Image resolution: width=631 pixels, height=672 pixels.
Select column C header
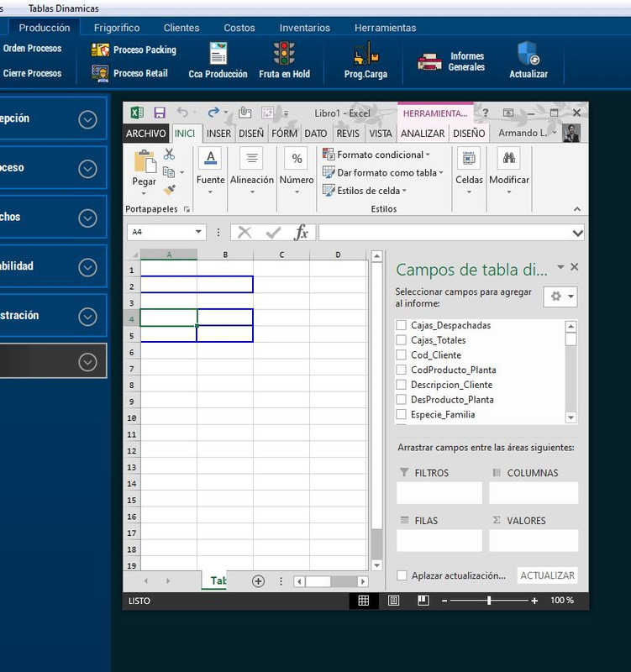tap(281, 255)
